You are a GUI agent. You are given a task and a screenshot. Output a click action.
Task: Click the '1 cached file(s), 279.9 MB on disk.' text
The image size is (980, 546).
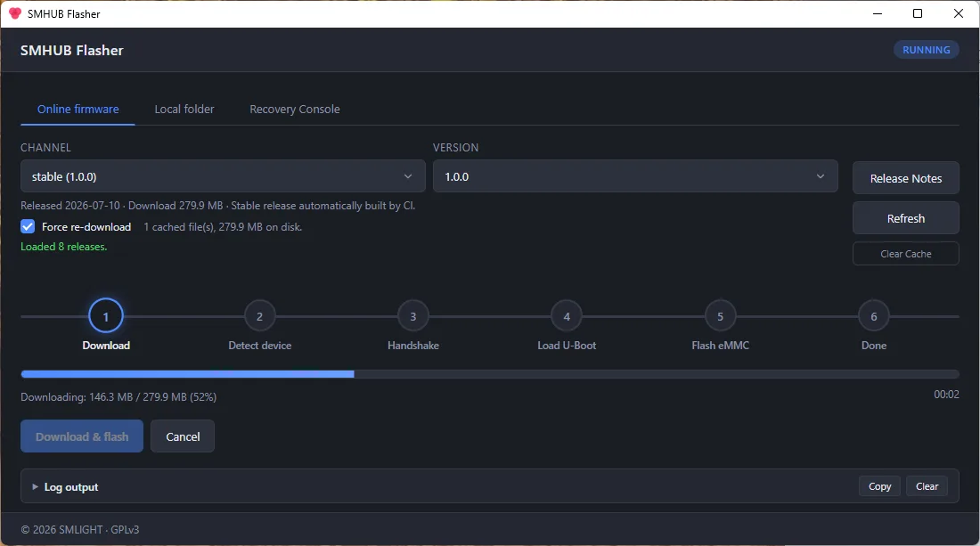click(223, 227)
